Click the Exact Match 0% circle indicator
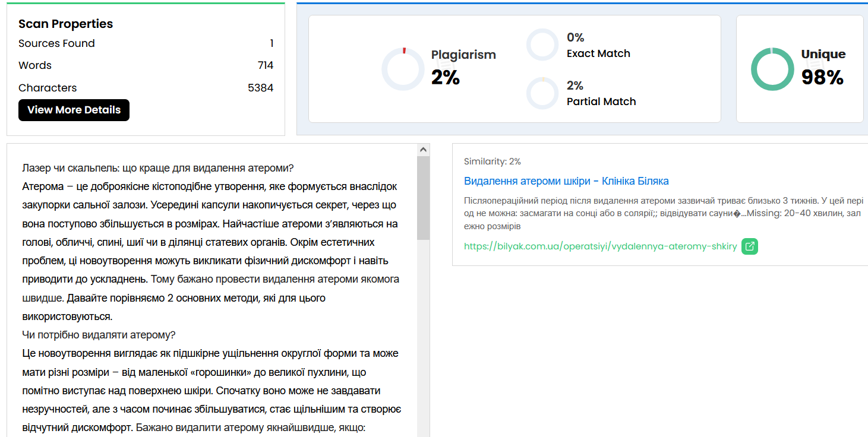 (x=542, y=45)
